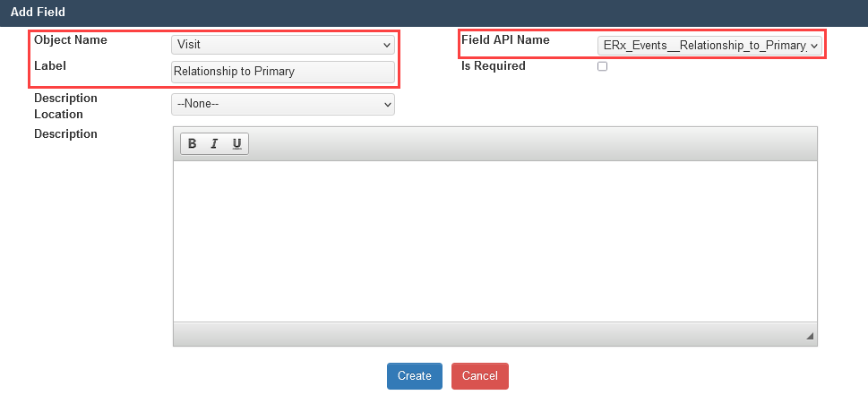
Task: Click the Add Field dialog title
Action: point(38,13)
